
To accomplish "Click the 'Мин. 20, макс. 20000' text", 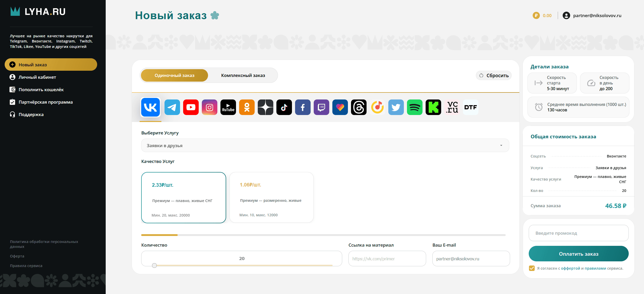I will (171, 215).
